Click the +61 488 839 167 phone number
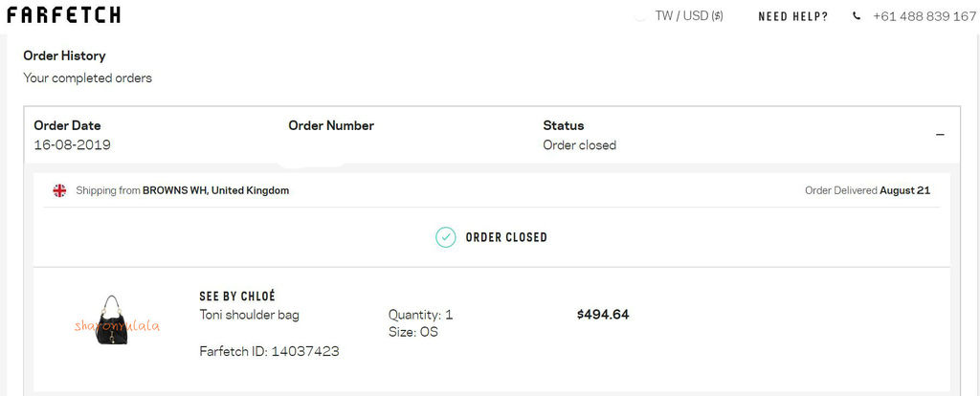The height and width of the screenshot is (396, 980). [x=924, y=16]
